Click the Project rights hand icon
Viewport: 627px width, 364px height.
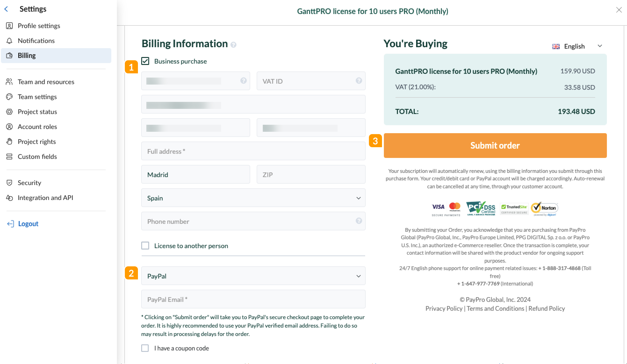click(9, 142)
